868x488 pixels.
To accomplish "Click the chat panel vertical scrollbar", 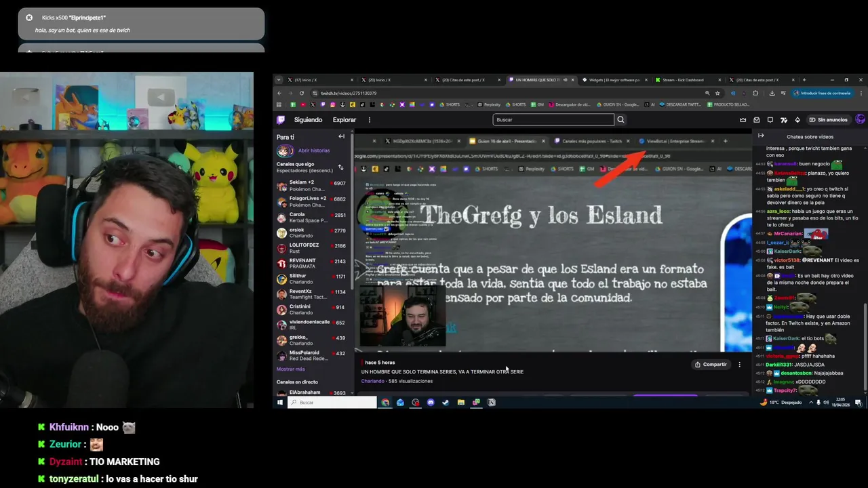I will 865,346.
